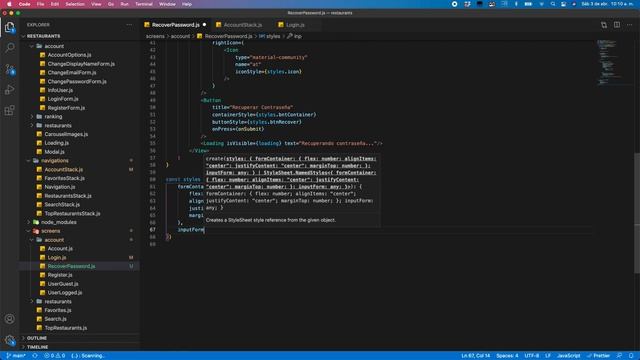Select JavaScript language mode in status bar
This screenshot has height=360, width=640.
point(568,356)
